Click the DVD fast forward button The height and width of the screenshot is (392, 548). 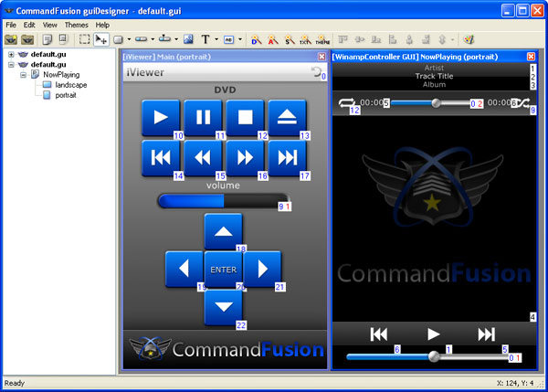point(246,158)
